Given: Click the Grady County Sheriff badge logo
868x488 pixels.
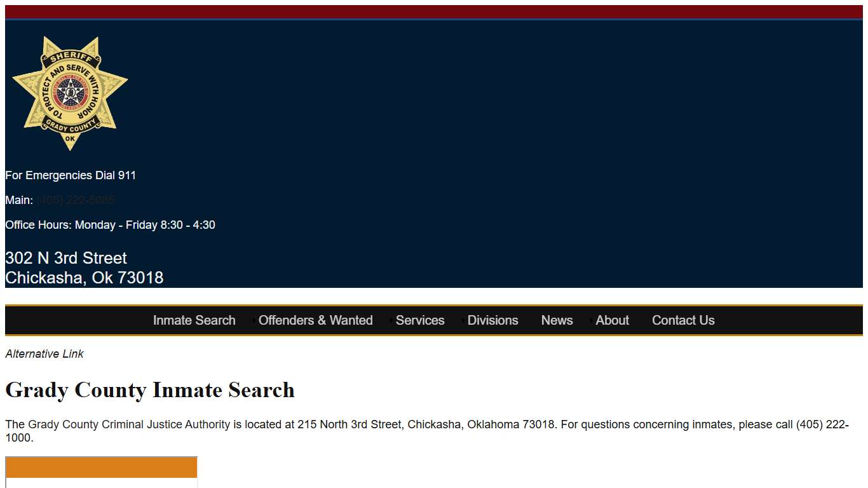Looking at the screenshot, I should (x=70, y=93).
